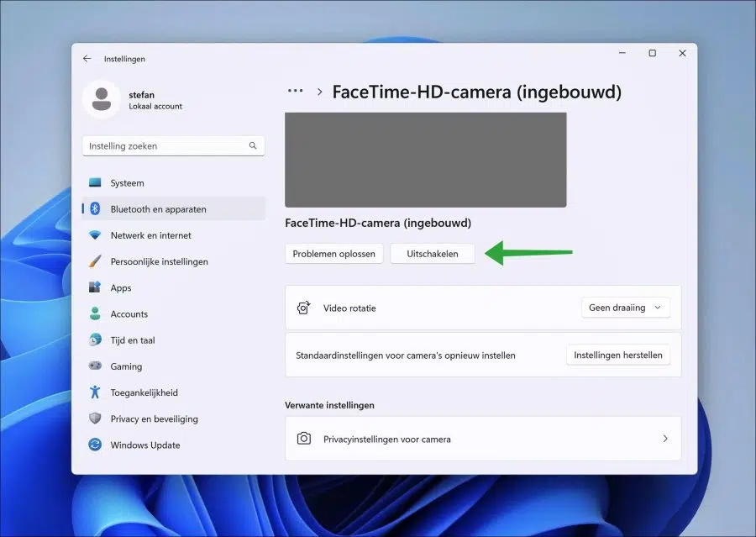
Task: Open Apps settings section
Action: click(x=174, y=287)
